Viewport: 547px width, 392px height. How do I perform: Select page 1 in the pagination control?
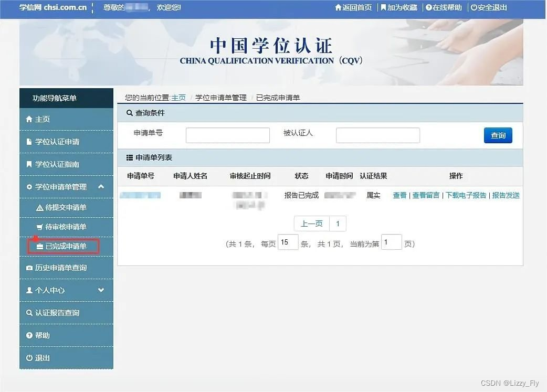coord(338,223)
